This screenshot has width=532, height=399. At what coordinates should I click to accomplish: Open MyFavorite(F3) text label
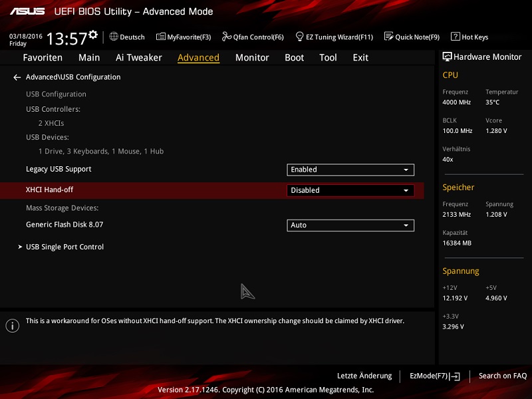[189, 37]
